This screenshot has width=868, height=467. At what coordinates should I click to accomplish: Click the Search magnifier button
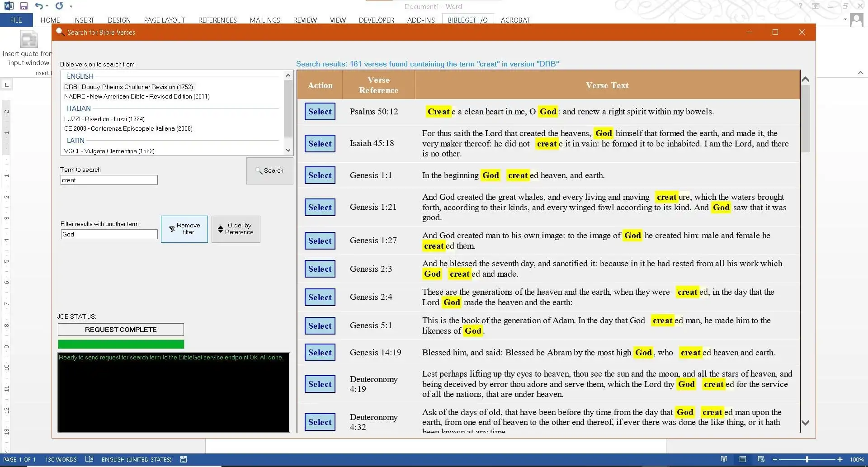(269, 171)
